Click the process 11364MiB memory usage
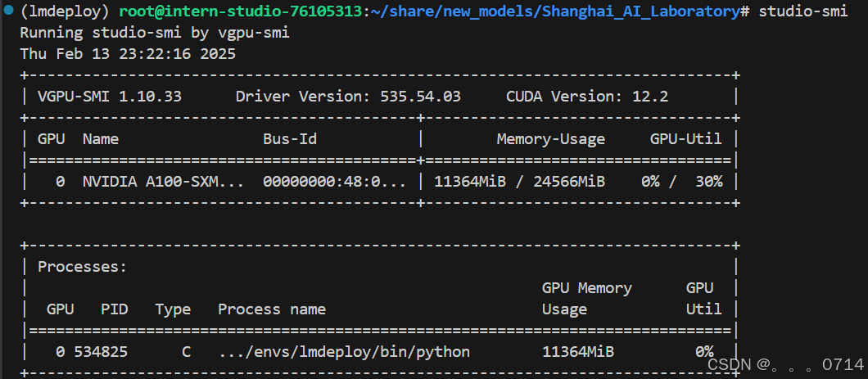The height and width of the screenshot is (379, 868). [578, 352]
